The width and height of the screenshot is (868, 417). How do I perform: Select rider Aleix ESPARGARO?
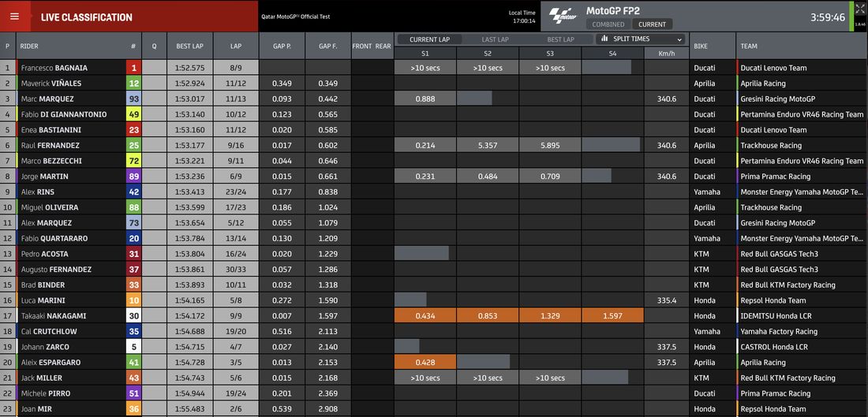tap(51, 363)
